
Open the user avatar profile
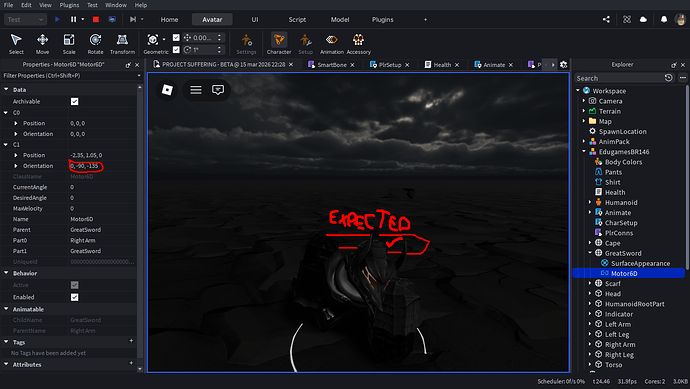pyautogui.click(x=680, y=19)
